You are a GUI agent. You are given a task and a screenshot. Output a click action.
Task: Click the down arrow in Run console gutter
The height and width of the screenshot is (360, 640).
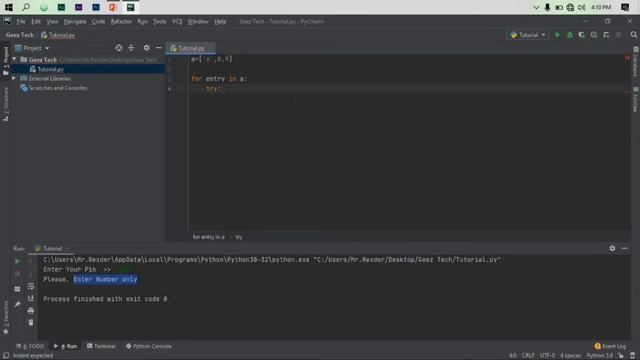point(31,274)
